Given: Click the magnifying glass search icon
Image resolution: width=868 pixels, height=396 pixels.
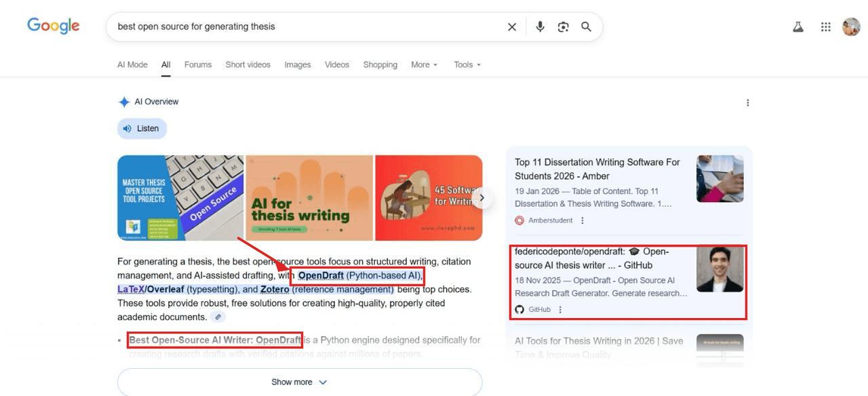Looking at the screenshot, I should 587,27.
